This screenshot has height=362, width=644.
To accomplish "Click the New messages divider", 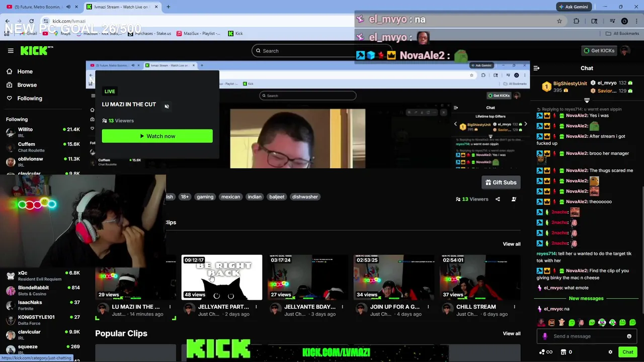I will tap(586, 299).
